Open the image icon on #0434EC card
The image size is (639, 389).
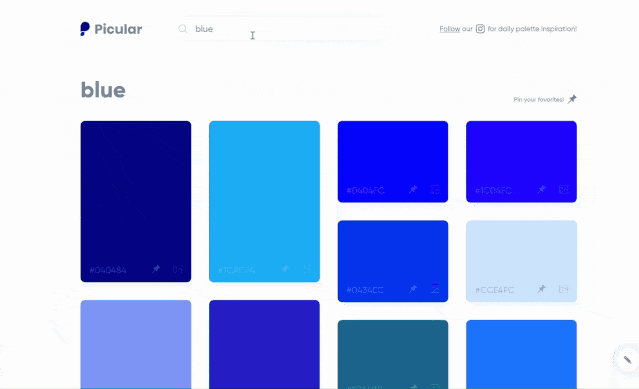tap(435, 289)
